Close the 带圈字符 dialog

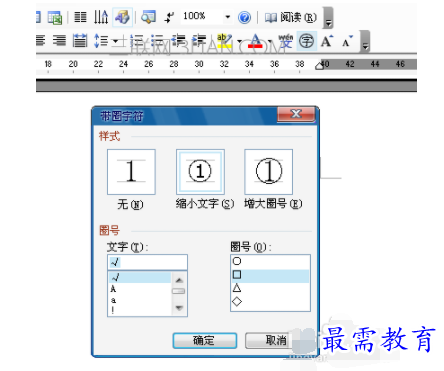point(296,114)
